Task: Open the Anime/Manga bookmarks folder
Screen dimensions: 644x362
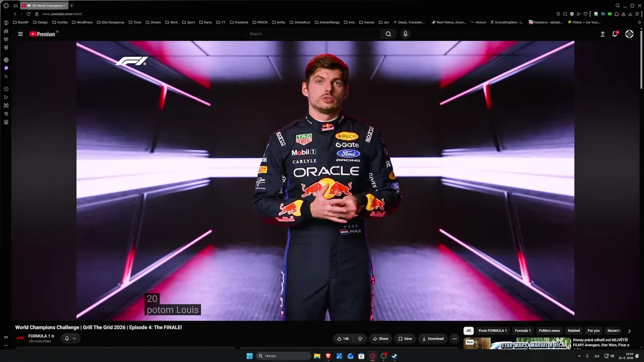Action: point(327,22)
